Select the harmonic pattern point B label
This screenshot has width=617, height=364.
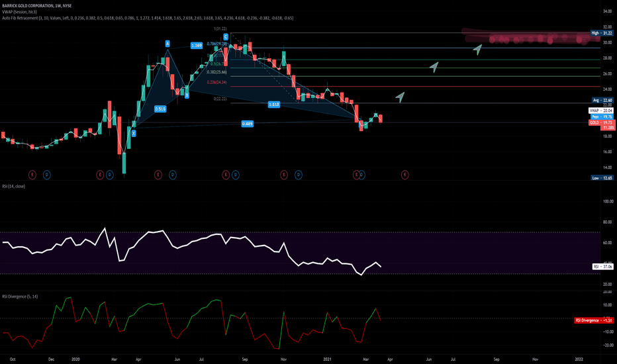187,95
